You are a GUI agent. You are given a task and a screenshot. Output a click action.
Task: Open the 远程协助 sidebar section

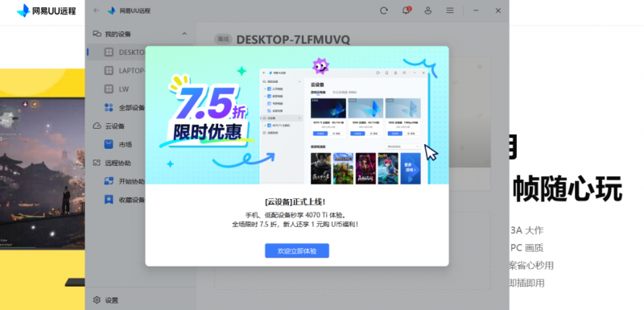click(118, 163)
